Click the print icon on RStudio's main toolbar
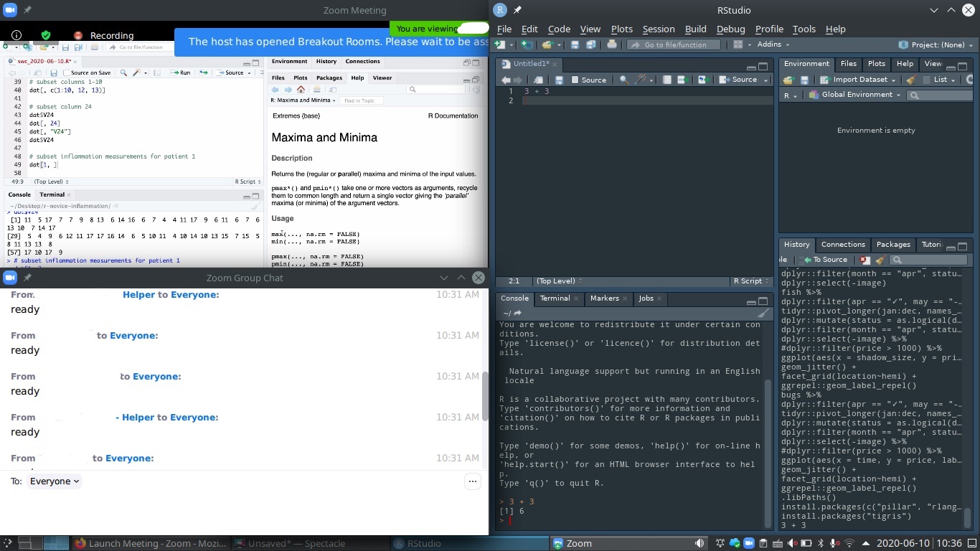The image size is (980, 551). coord(612,44)
